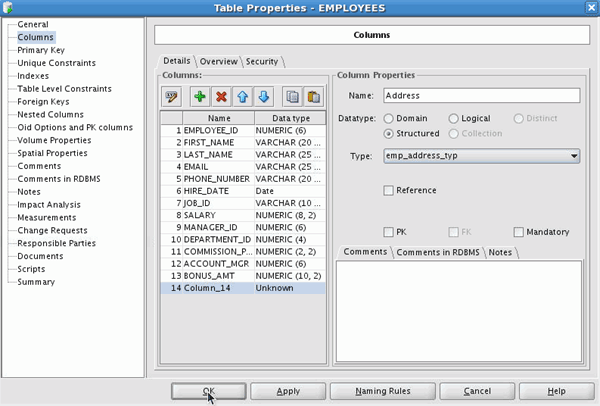Open Comments in RDBMS tab in Column Properties
Viewport: 600px width, 406px height.
coord(438,253)
